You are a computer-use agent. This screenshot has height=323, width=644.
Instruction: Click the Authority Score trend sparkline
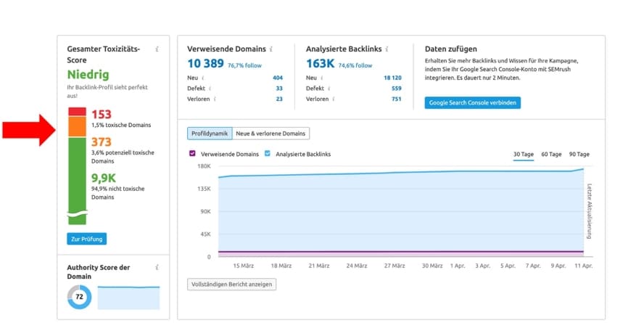point(128,298)
